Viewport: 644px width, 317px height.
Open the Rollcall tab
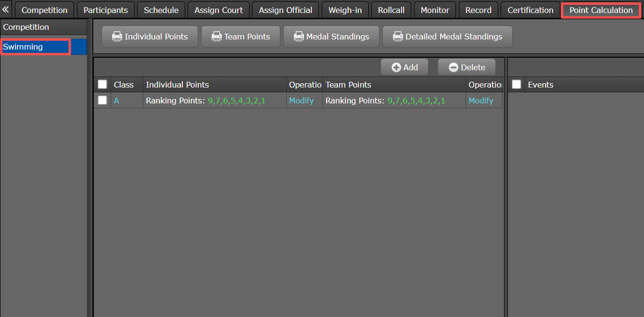[391, 10]
